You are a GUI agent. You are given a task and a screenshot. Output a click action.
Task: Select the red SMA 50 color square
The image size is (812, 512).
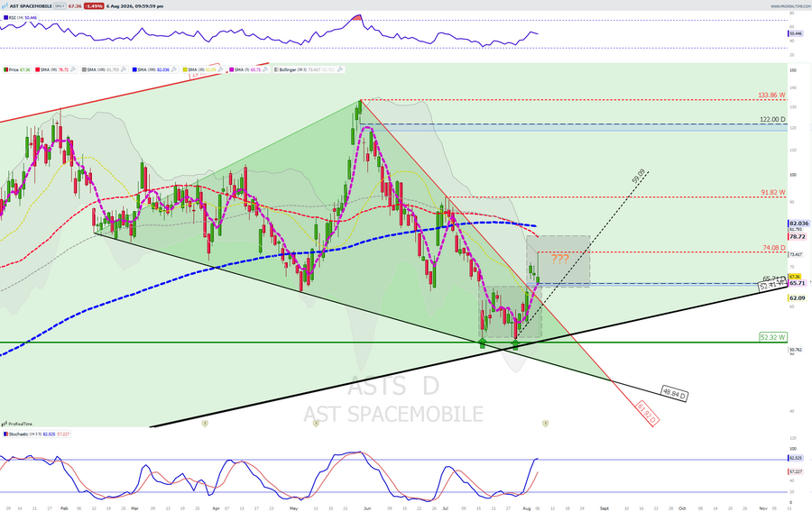point(38,69)
